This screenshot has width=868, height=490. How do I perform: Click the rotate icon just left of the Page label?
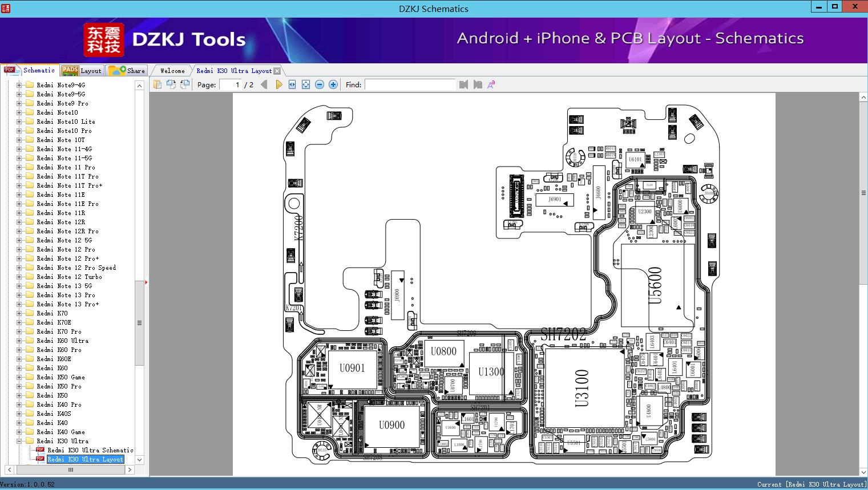click(x=184, y=84)
